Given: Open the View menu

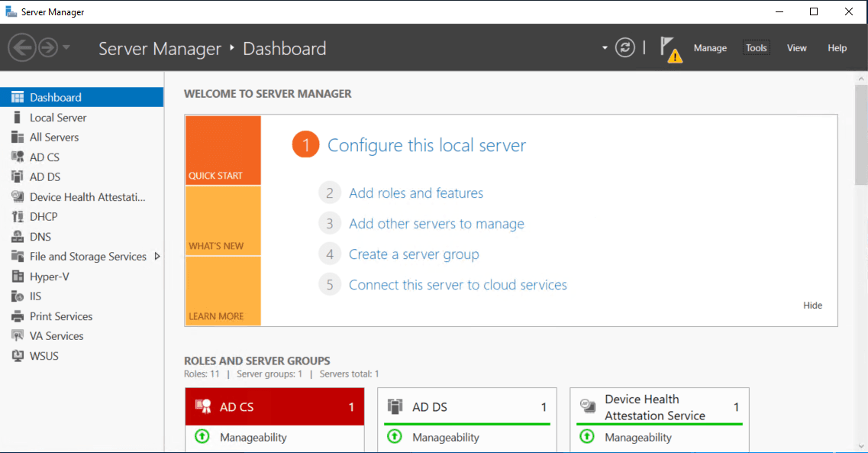Looking at the screenshot, I should click(x=796, y=48).
